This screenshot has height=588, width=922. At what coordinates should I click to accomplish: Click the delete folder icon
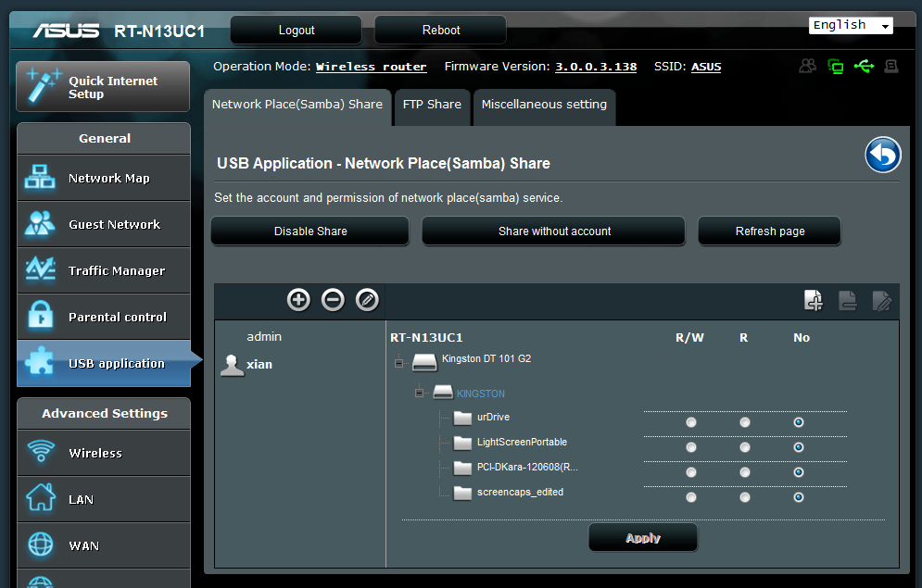tap(847, 300)
